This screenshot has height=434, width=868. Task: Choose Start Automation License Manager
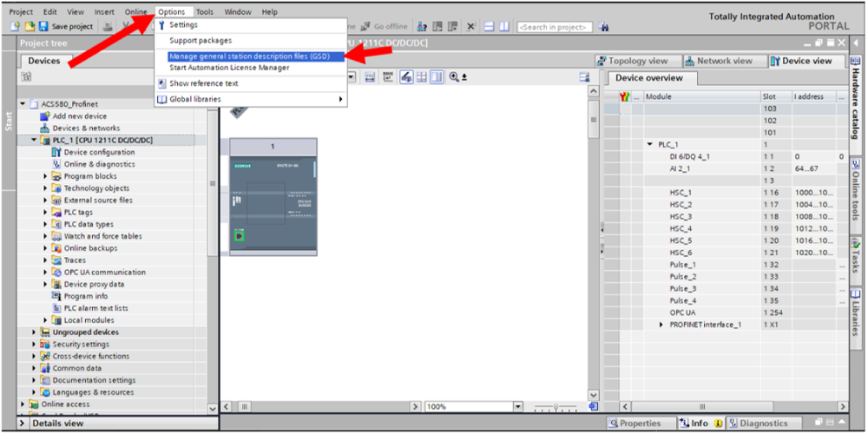click(x=251, y=68)
